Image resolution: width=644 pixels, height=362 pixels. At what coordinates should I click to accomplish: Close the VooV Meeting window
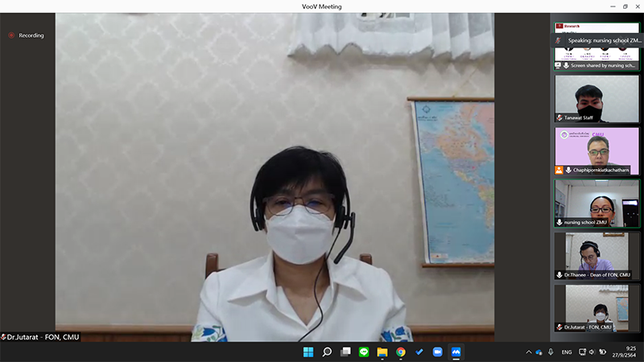pyautogui.click(x=638, y=6)
